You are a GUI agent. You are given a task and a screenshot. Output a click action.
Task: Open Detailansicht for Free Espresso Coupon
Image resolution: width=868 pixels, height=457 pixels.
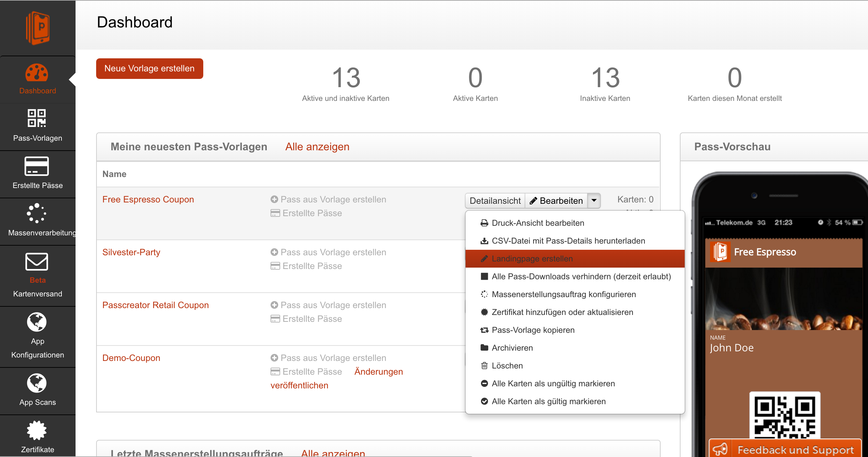click(x=495, y=201)
